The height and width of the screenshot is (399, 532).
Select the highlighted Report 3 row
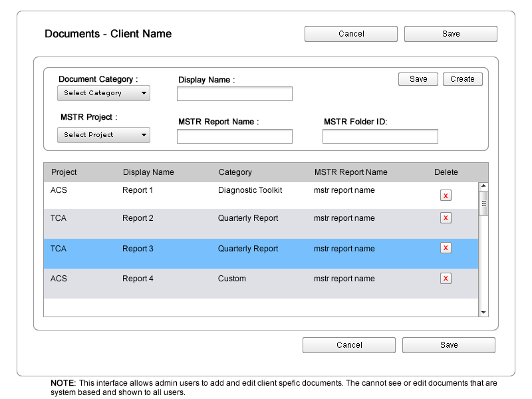(x=259, y=253)
